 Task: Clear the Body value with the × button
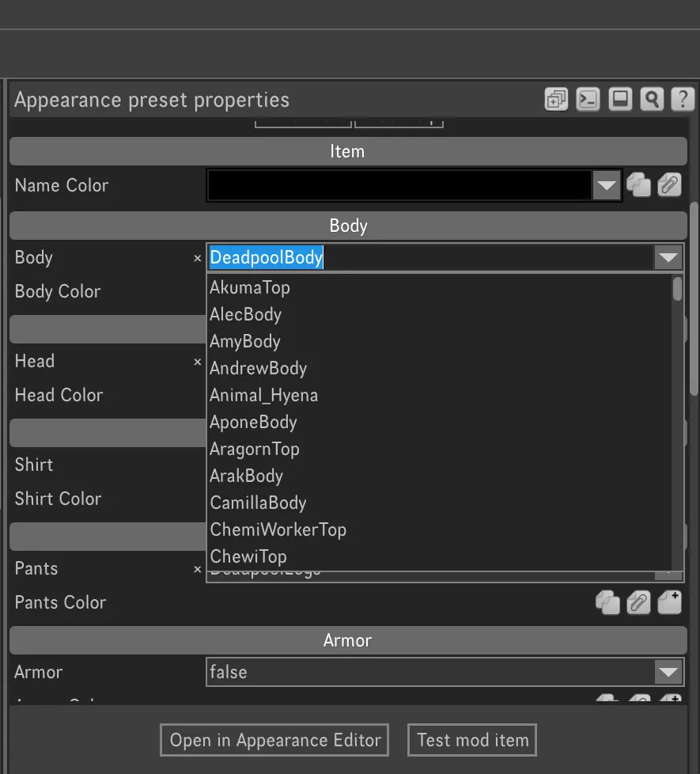[198, 258]
